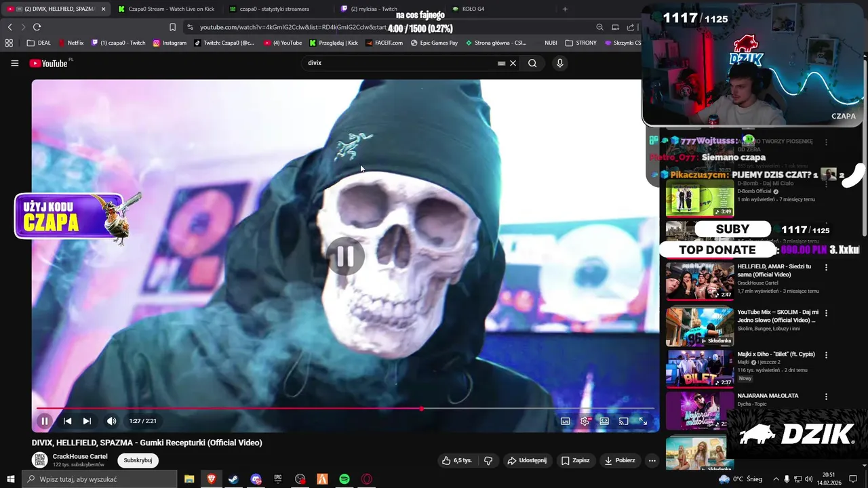Open the DEAL bookmarks folder

pos(39,43)
